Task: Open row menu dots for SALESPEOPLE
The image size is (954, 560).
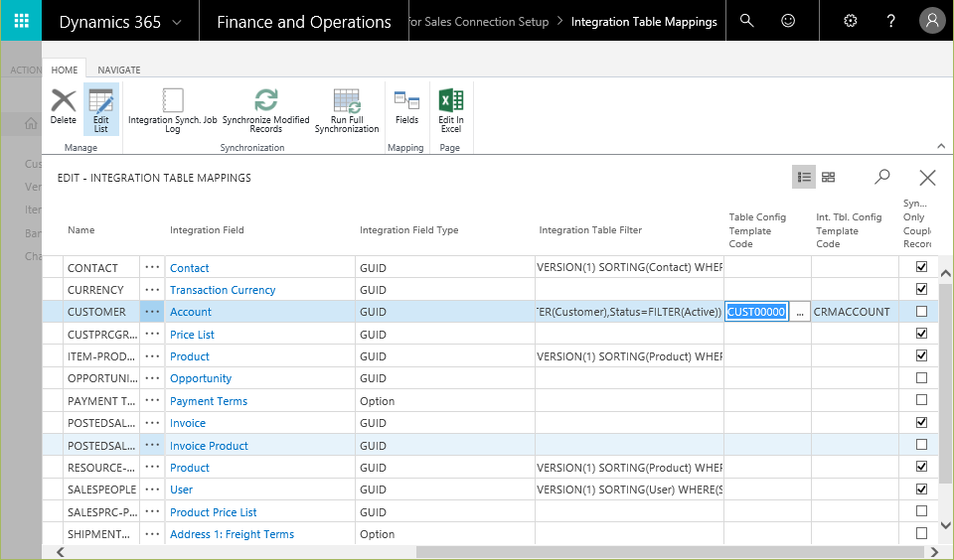Action: coord(152,490)
